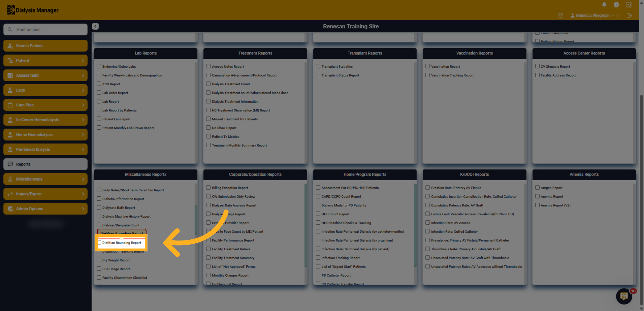The height and width of the screenshot is (311, 644).
Task: Check the Vaccination Tracking Report checkbox
Action: 427,75
